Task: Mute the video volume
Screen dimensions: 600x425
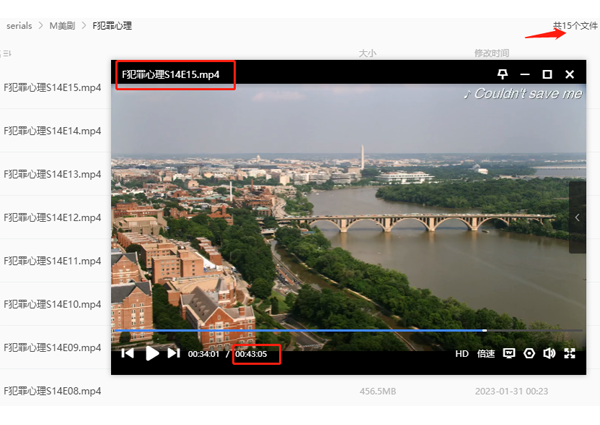Action: (x=550, y=353)
